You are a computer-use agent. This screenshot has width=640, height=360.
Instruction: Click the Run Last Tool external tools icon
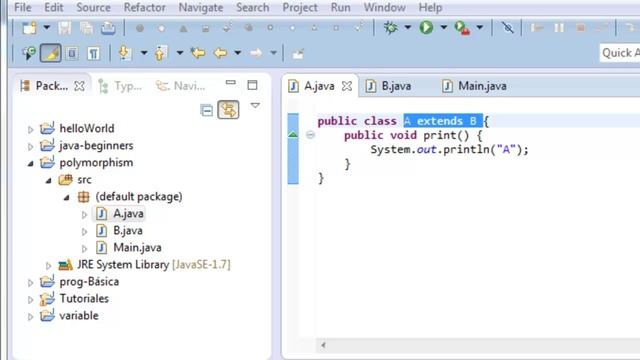point(462,28)
